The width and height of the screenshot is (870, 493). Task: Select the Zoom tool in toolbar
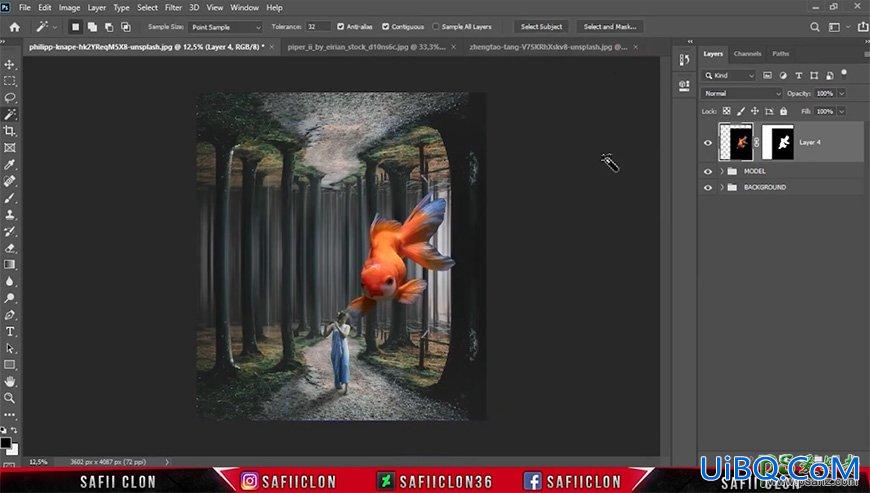tap(9, 398)
